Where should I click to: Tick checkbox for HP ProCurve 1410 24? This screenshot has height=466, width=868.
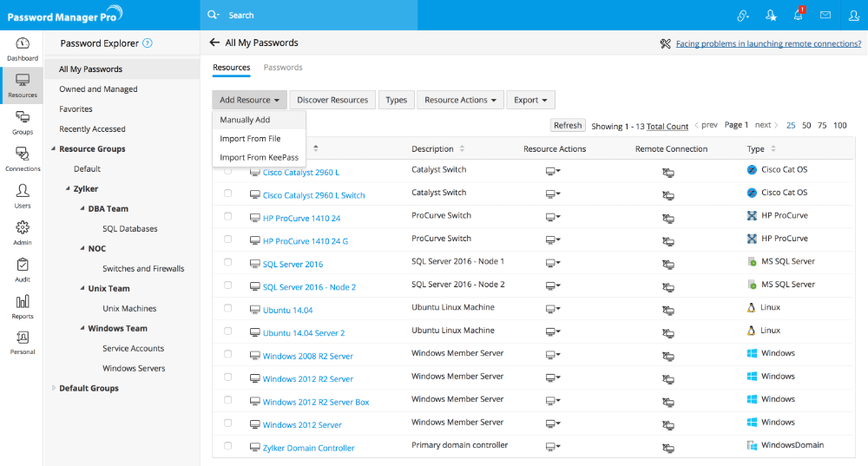(x=227, y=216)
